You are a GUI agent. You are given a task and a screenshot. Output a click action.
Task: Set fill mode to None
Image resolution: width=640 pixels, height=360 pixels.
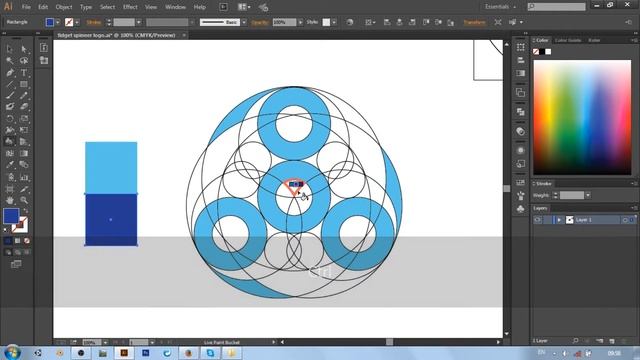27,241
